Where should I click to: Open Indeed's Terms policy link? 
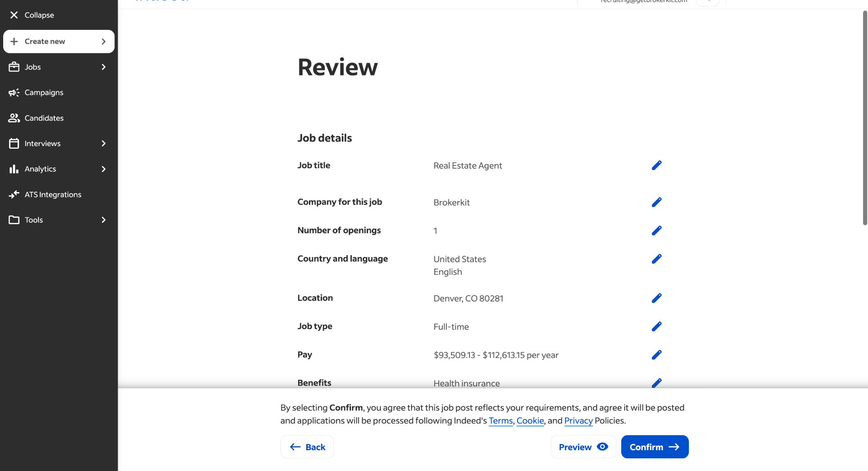coord(500,420)
